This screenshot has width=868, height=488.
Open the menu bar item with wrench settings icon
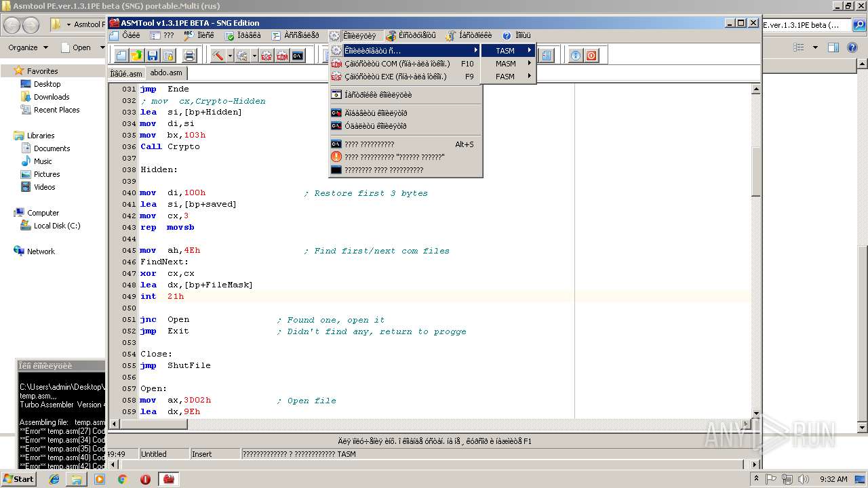469,35
